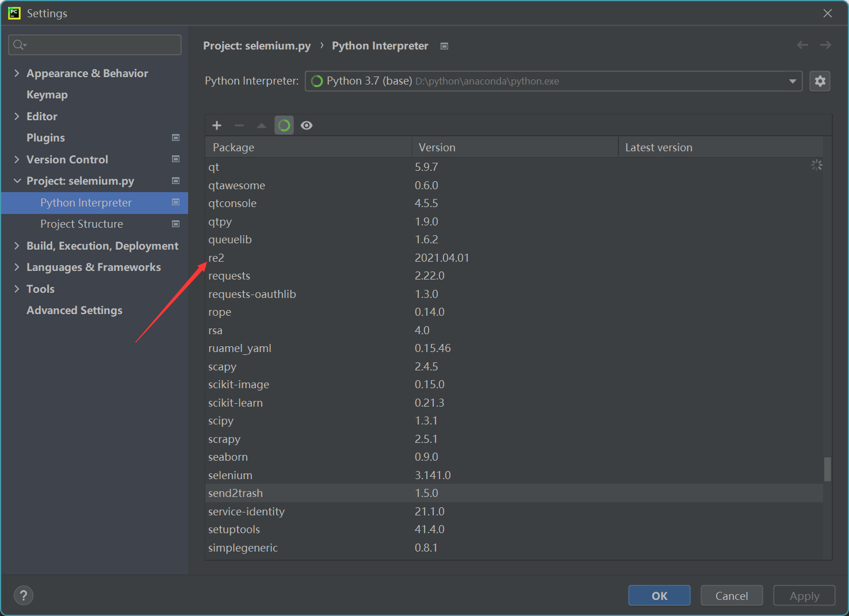Select the send2trash package row
The height and width of the screenshot is (616, 849).
pos(514,493)
